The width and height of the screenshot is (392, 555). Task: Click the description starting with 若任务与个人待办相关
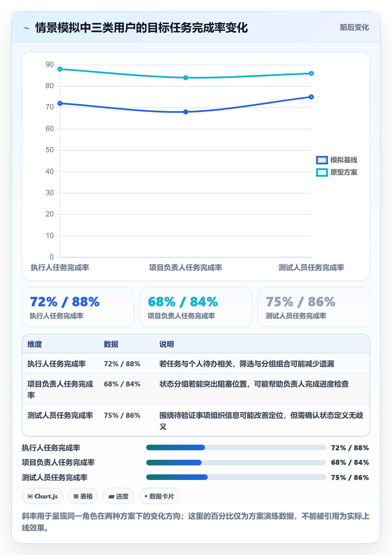[247, 364]
